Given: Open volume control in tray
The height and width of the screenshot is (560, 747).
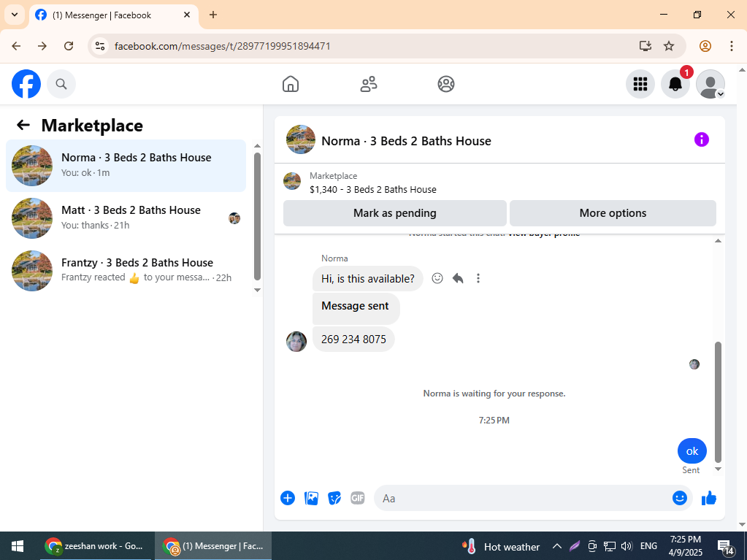Looking at the screenshot, I should point(627,546).
